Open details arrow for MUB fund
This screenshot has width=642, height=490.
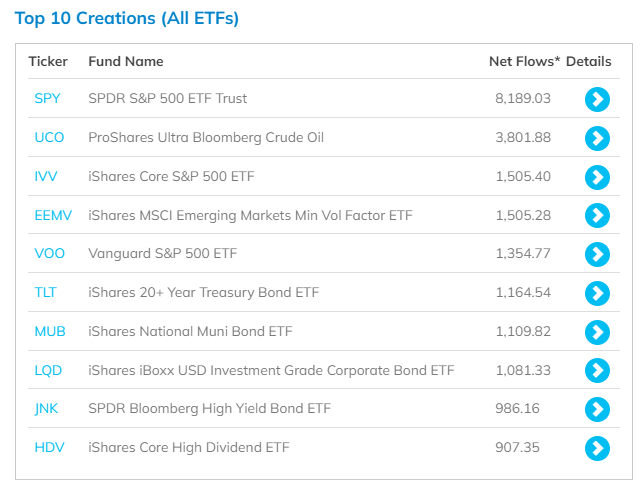(597, 332)
